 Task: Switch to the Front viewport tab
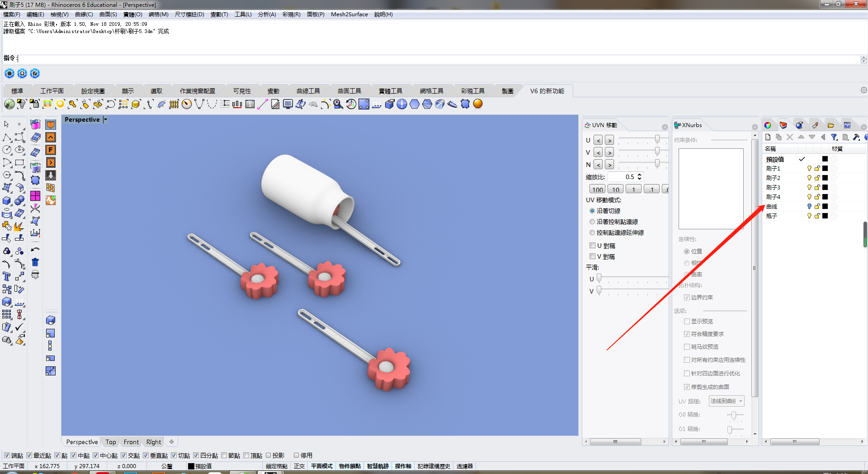coord(131,442)
